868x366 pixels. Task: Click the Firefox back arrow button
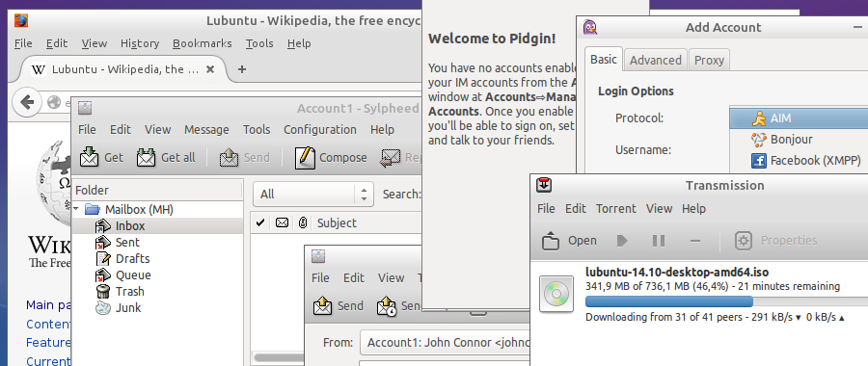[x=27, y=102]
